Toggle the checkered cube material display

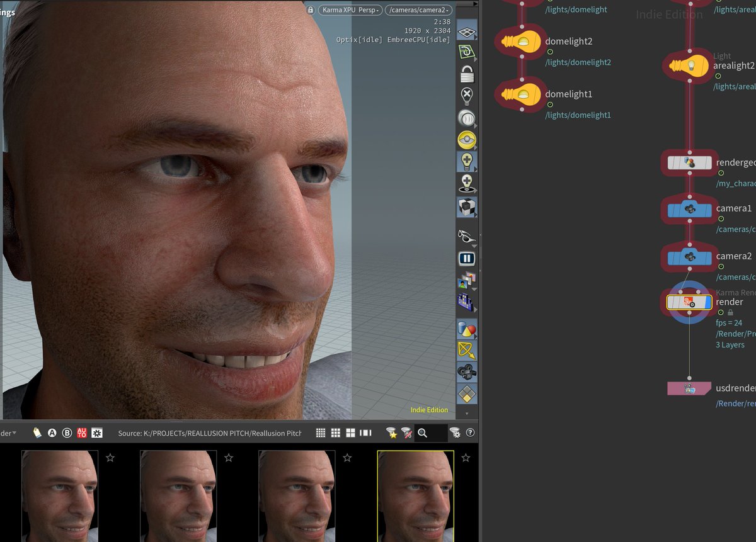tap(467, 206)
